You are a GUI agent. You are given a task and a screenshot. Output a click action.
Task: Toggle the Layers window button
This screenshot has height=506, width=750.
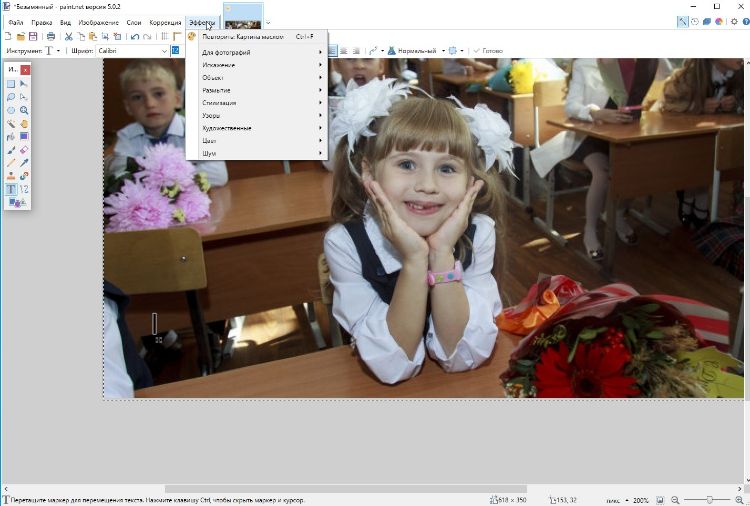707,22
